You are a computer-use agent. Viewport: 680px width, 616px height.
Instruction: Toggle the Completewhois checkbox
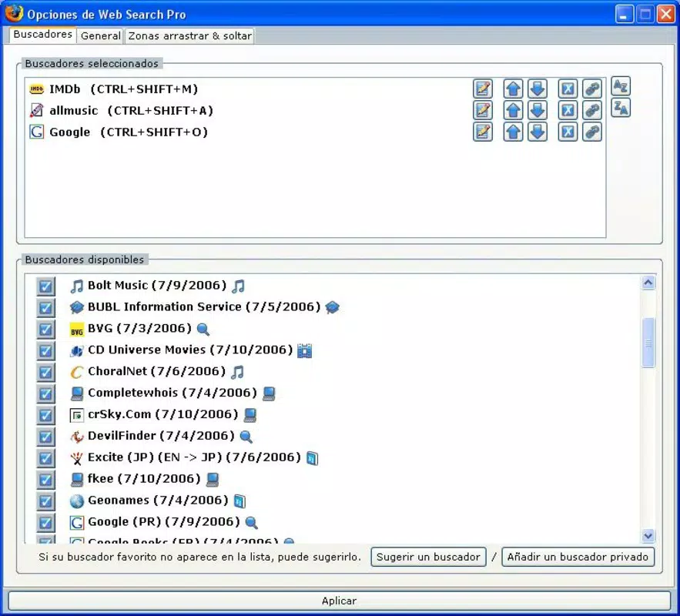pyautogui.click(x=45, y=393)
